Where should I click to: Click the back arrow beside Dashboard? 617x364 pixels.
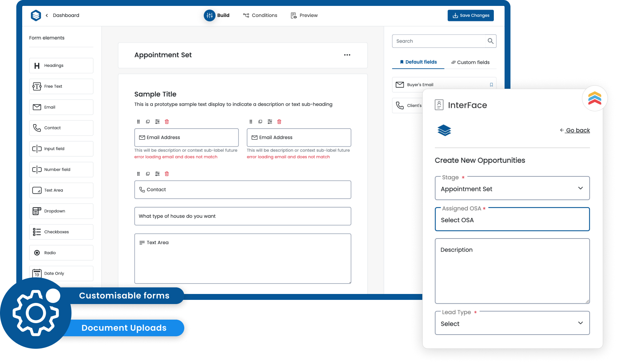(x=47, y=15)
